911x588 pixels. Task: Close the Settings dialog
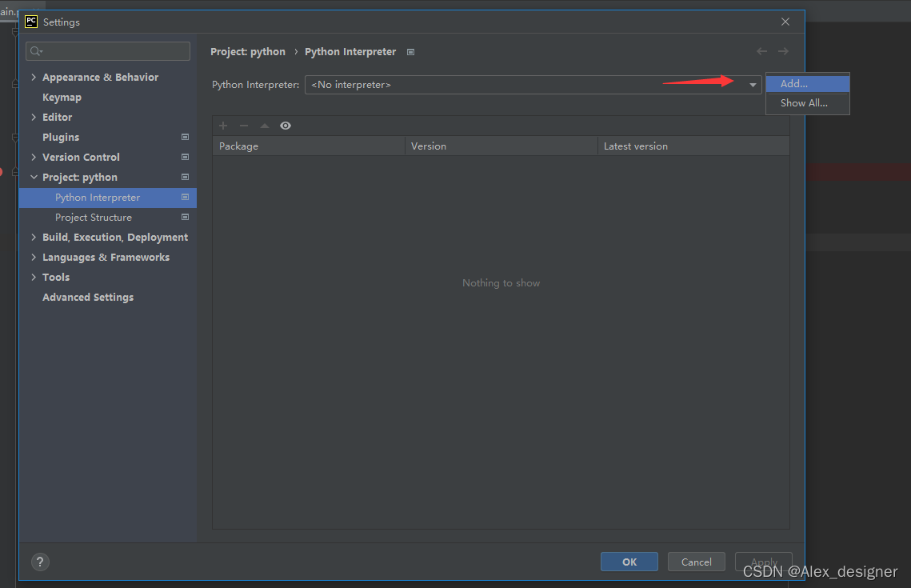pyautogui.click(x=785, y=22)
